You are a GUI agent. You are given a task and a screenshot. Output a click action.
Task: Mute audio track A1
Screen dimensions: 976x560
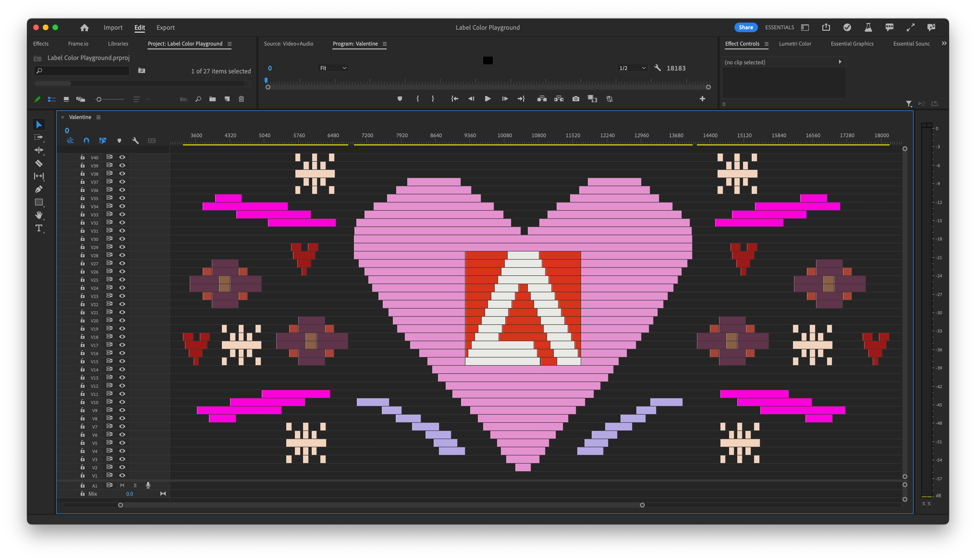(122, 485)
